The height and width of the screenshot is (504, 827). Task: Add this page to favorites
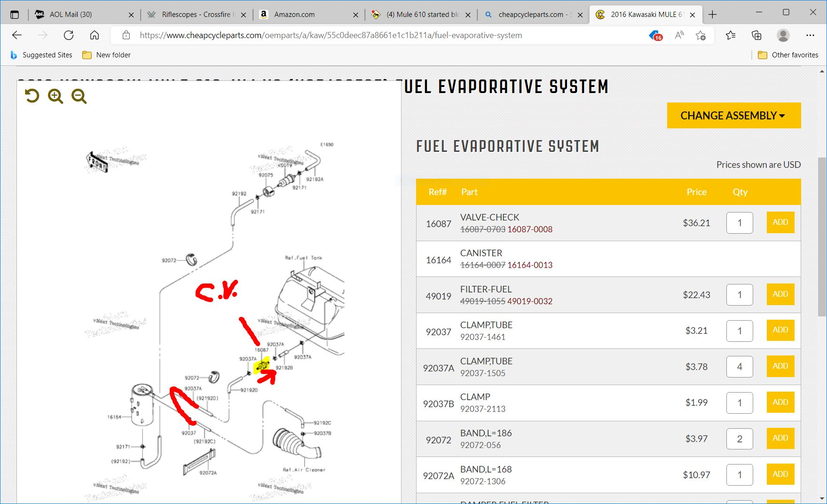tap(701, 35)
